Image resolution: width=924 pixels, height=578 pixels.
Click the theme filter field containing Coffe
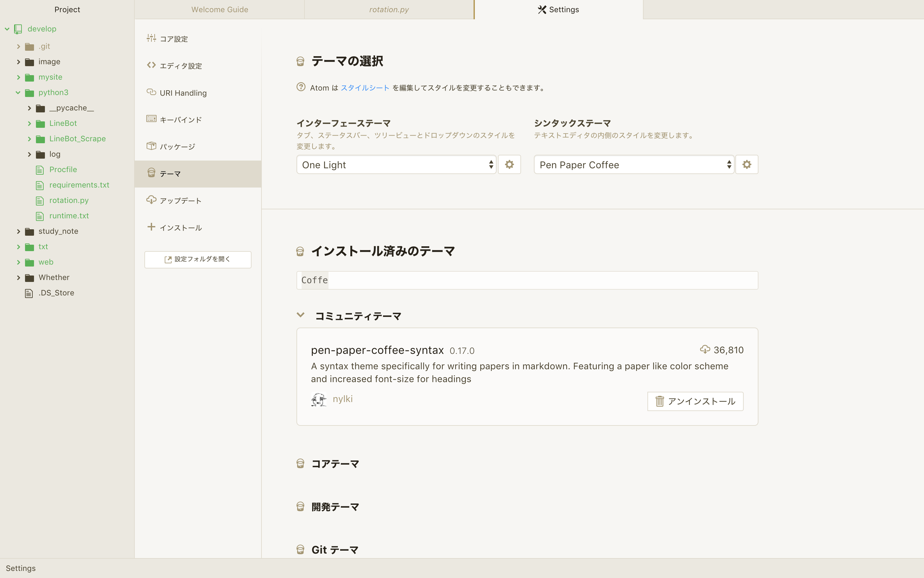527,280
